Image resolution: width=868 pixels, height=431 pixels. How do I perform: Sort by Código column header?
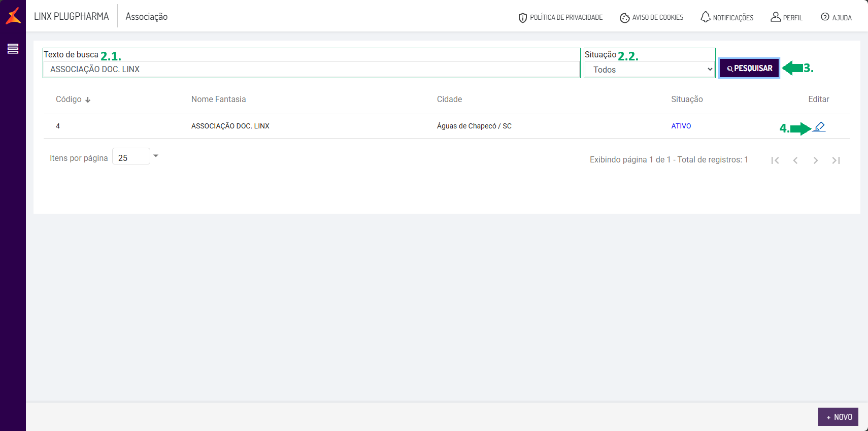pos(73,100)
